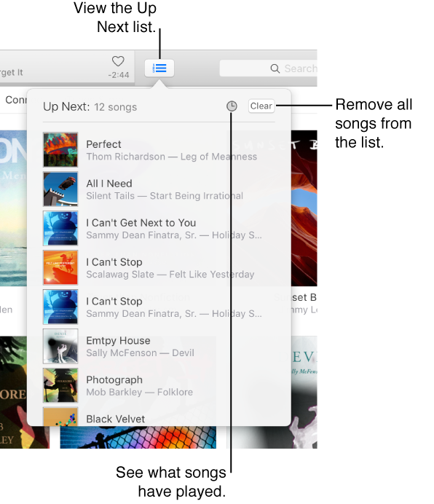The image size is (434, 504).
Task: Select Black Velvet album artwork
Action: 60,417
